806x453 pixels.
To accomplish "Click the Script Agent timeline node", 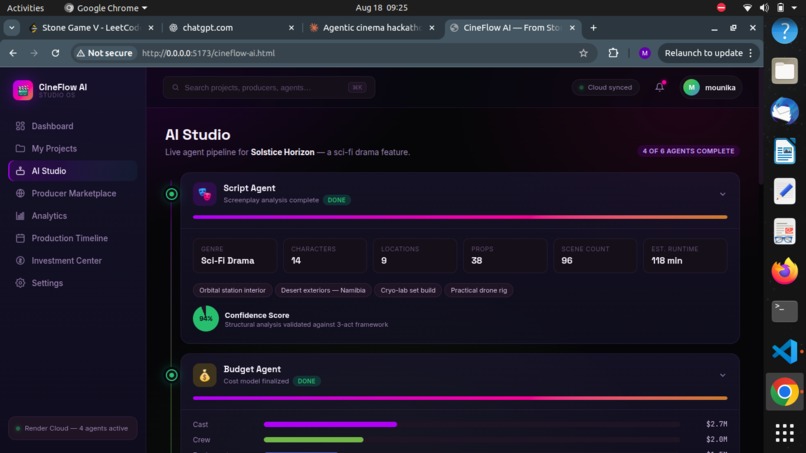I will pos(172,194).
